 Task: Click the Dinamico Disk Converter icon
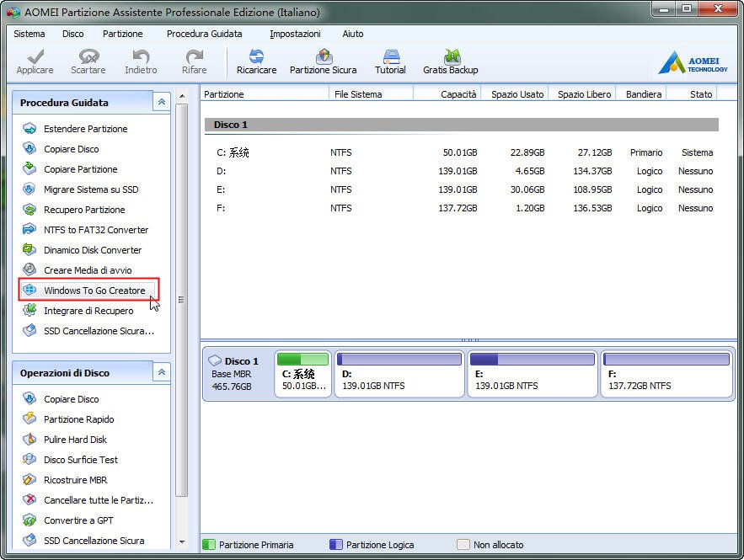pyautogui.click(x=29, y=249)
